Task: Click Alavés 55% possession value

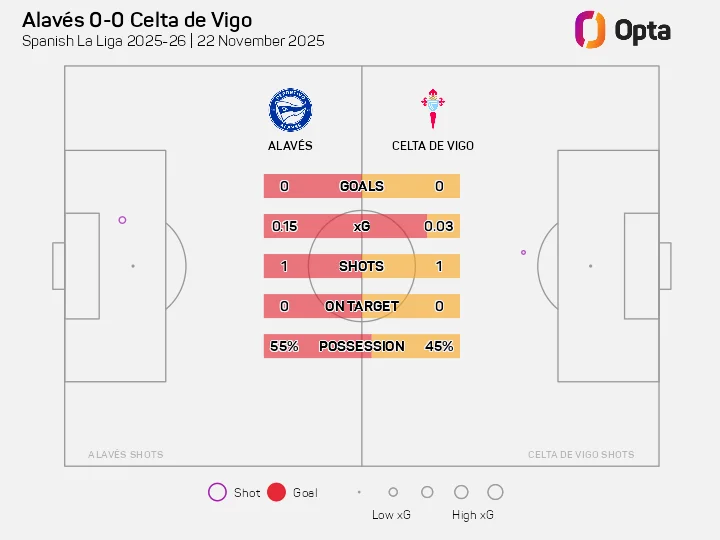Action: 284,346
